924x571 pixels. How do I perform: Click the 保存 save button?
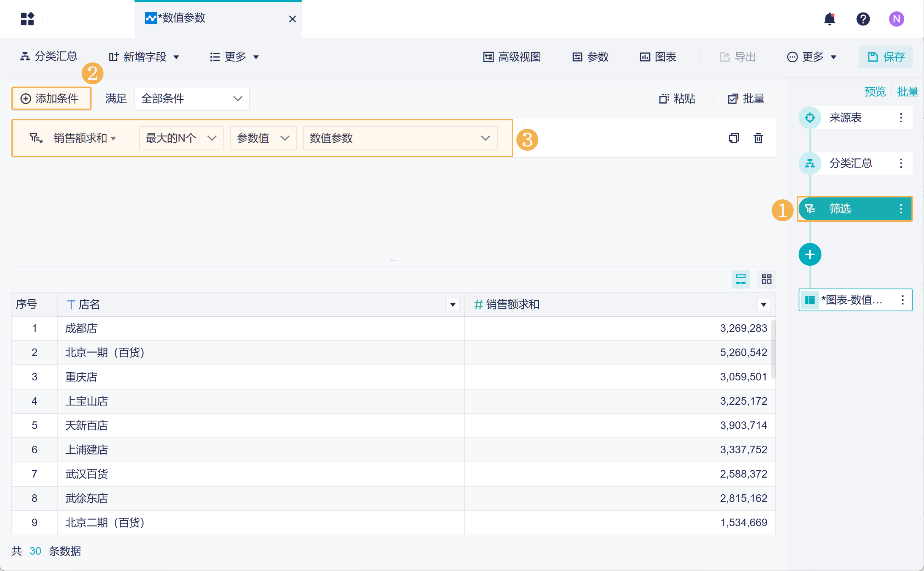[886, 57]
